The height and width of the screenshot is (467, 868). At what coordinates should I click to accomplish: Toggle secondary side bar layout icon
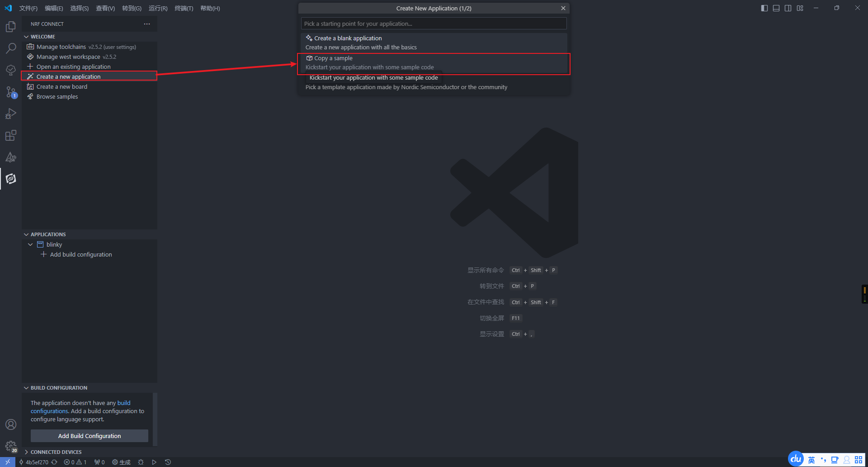pos(788,8)
